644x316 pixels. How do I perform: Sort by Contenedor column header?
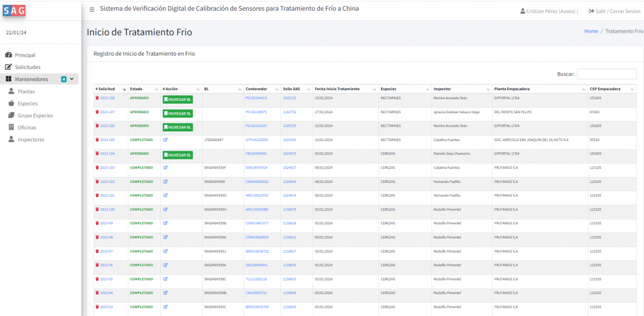[x=262, y=89]
